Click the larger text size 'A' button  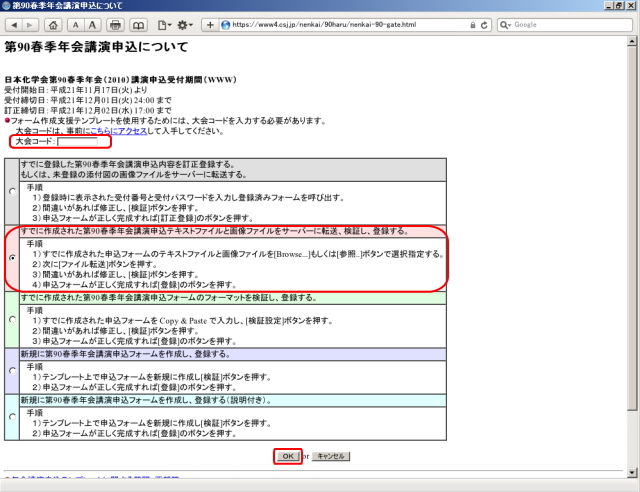coord(92,24)
